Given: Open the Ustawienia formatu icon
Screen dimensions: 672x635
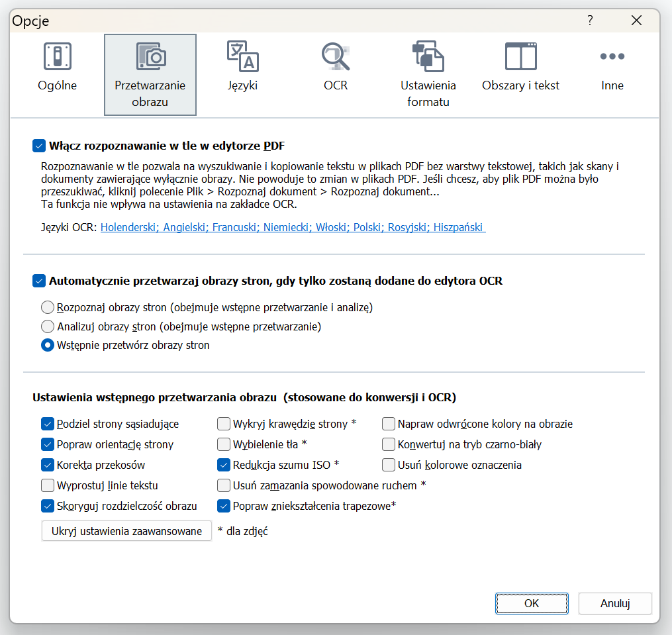Looking at the screenshot, I should click(x=428, y=57).
